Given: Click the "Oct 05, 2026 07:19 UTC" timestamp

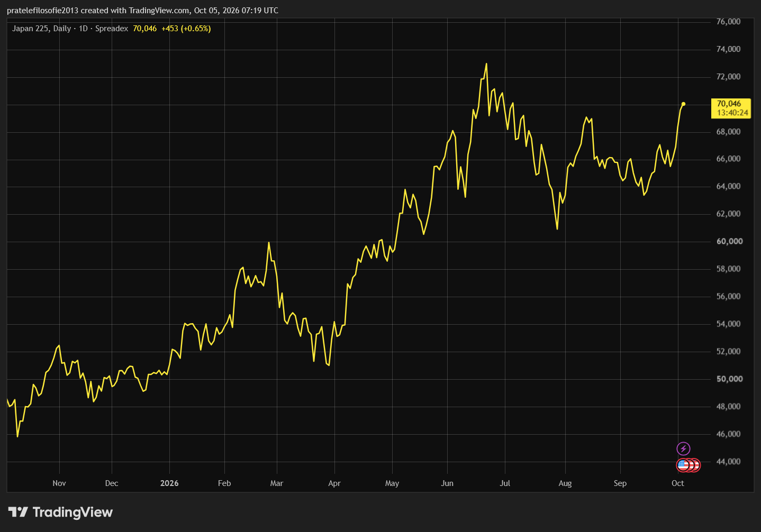Looking at the screenshot, I should [236, 11].
